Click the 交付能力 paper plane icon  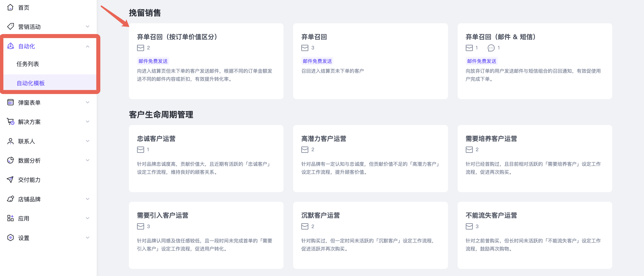click(10, 180)
